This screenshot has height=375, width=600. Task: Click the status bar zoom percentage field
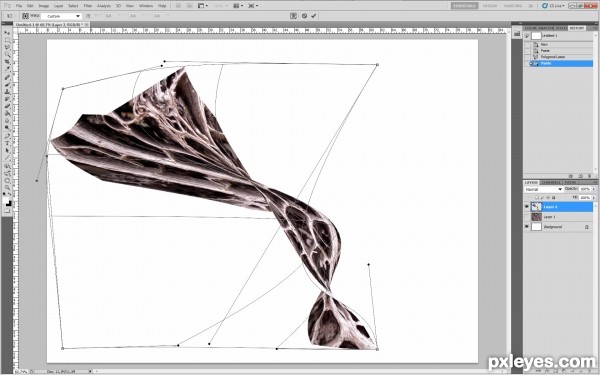click(21, 372)
